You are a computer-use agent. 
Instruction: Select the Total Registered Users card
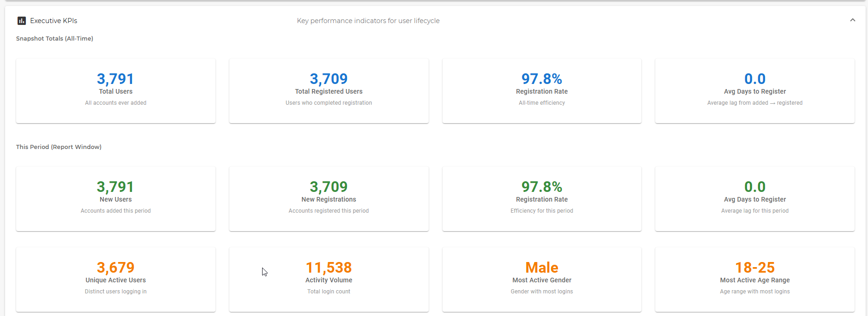(x=329, y=91)
